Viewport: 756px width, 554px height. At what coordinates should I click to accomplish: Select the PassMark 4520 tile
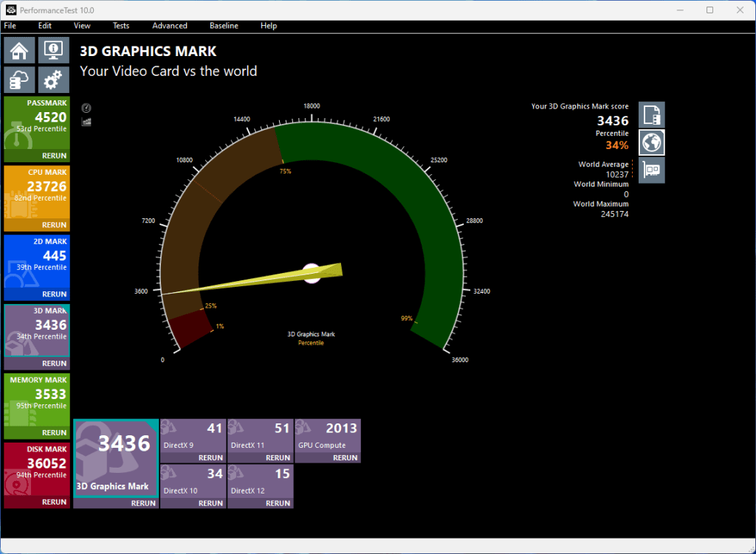(x=37, y=123)
